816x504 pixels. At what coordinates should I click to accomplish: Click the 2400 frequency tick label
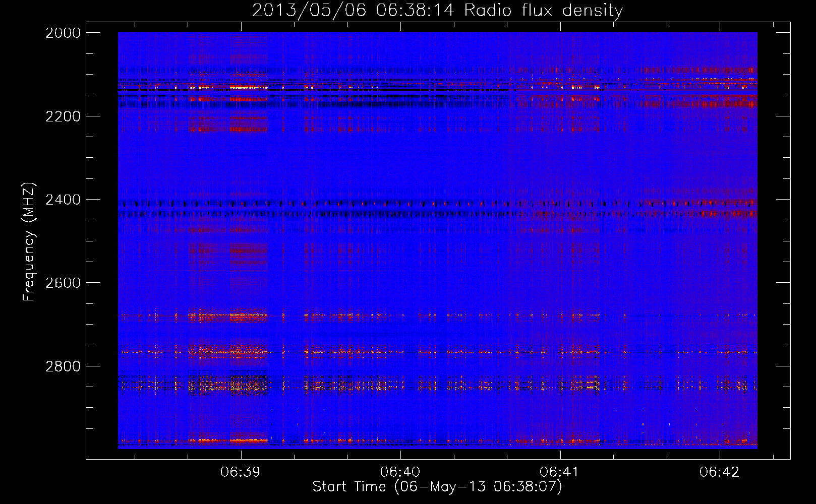click(x=63, y=200)
